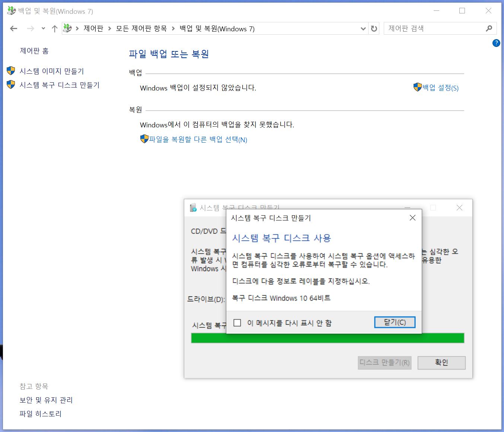Click the 드라이브(D): label
This screenshot has height=432, width=504.
(206, 299)
